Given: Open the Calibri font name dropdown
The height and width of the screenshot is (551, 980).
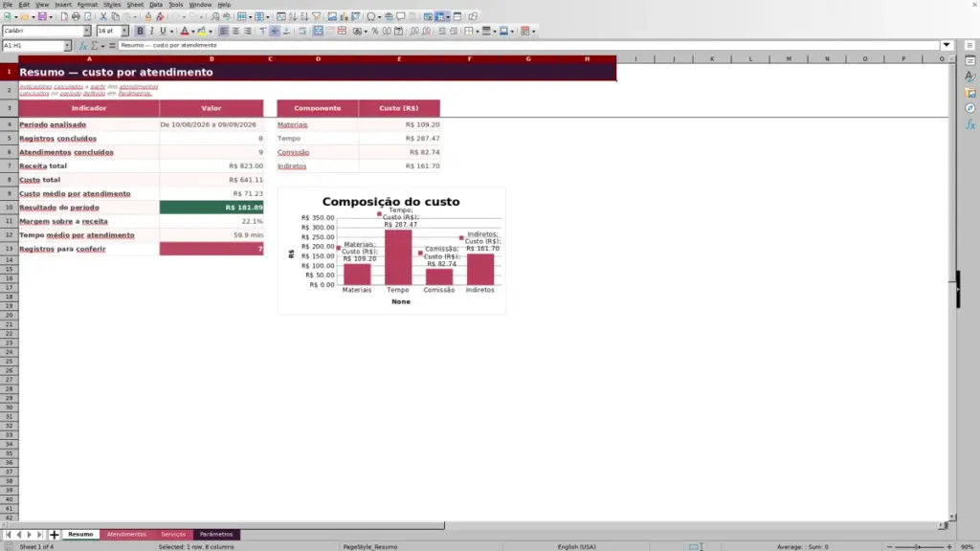Looking at the screenshot, I should pyautogui.click(x=87, y=31).
